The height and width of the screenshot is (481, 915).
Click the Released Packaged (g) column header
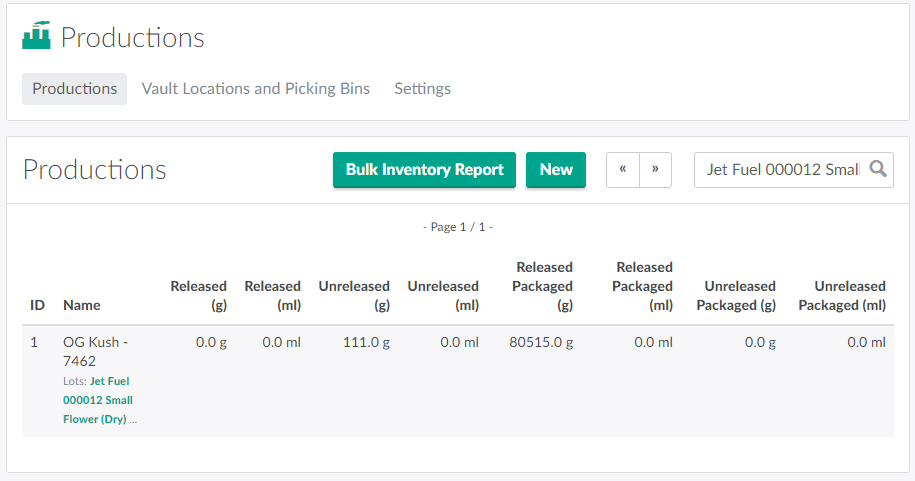[544, 286]
